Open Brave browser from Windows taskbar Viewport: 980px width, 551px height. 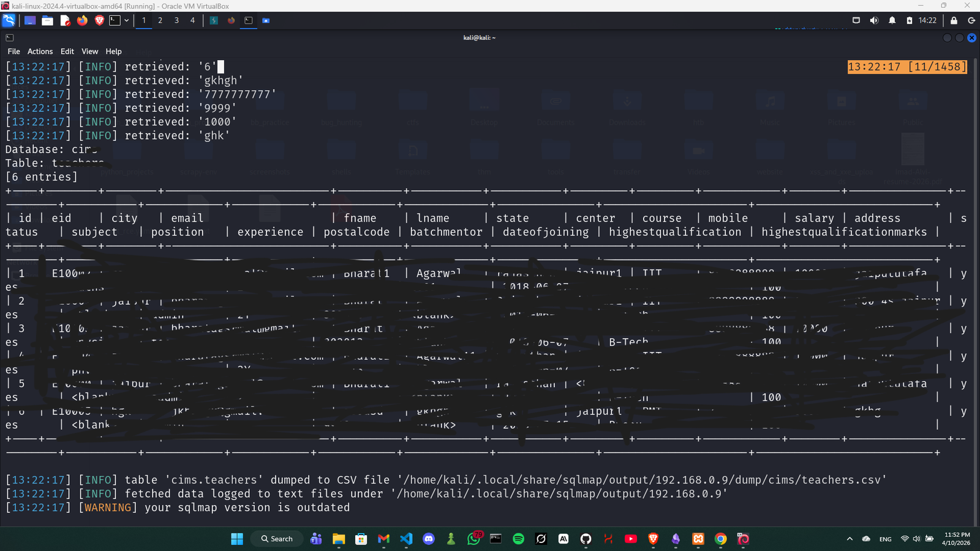653,539
